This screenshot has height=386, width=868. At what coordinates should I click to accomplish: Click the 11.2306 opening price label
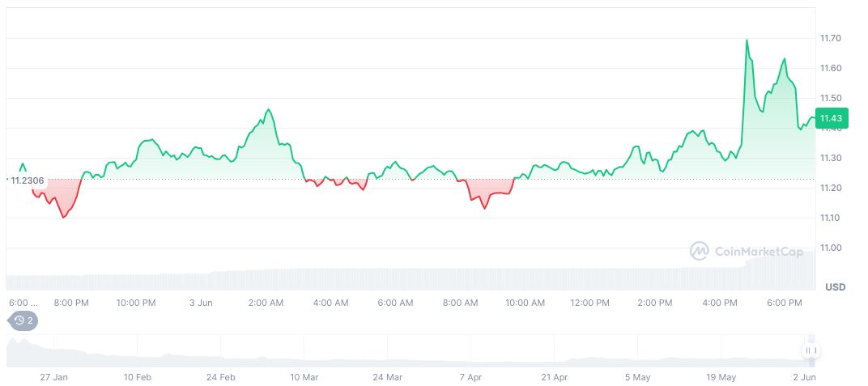point(28,180)
